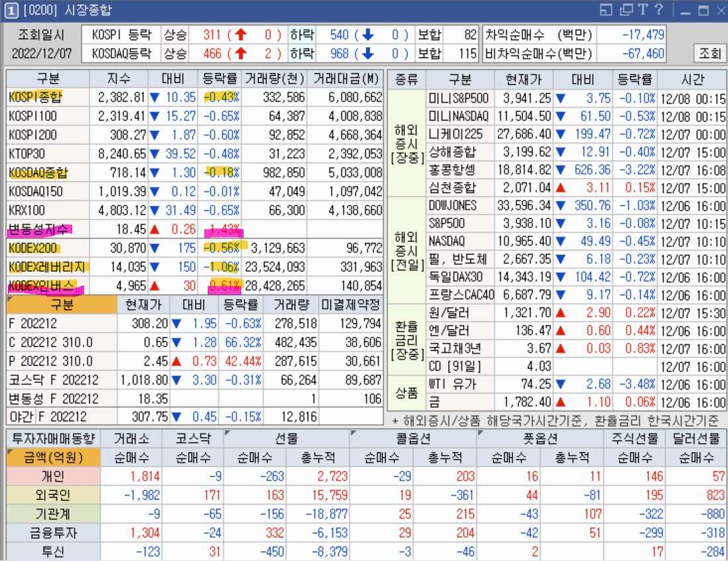The image size is (728, 561).
Task: Select the KRX100 index row
Action: coord(195,210)
